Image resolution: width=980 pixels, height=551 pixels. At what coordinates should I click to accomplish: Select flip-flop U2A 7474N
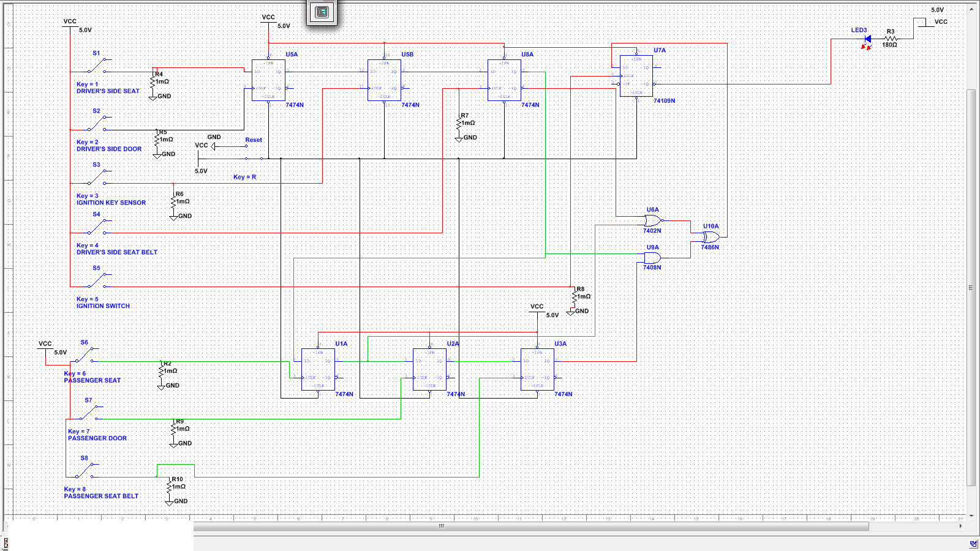pos(429,369)
